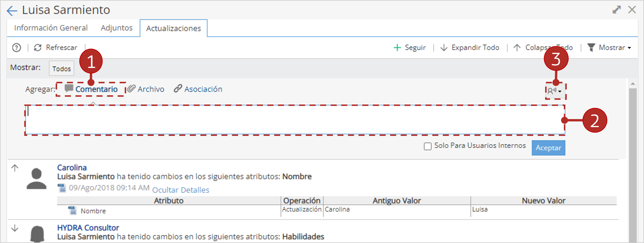This screenshot has width=644, height=243.
Task: Click the Operación column header
Action: (302, 201)
